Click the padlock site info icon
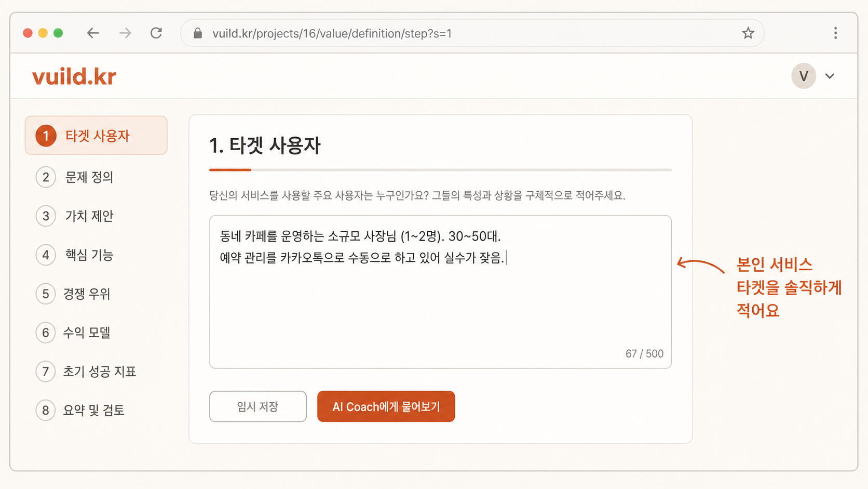The width and height of the screenshot is (868, 489). [198, 33]
